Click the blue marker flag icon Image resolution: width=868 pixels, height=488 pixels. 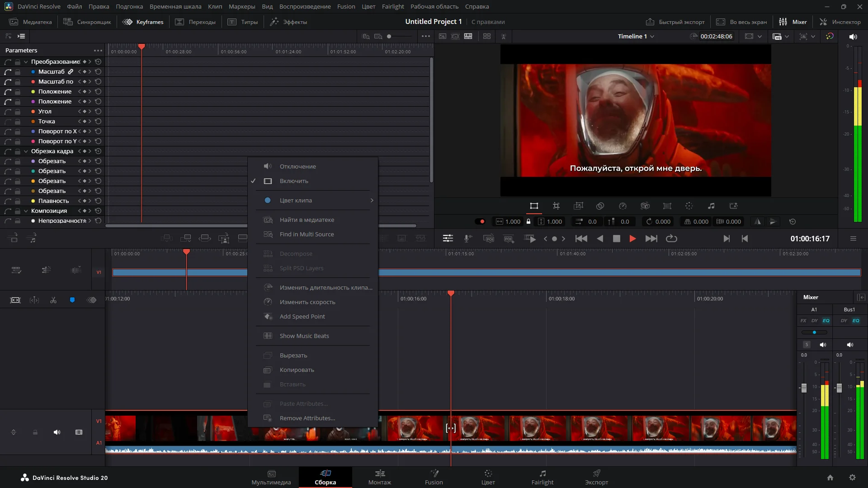[72, 300]
